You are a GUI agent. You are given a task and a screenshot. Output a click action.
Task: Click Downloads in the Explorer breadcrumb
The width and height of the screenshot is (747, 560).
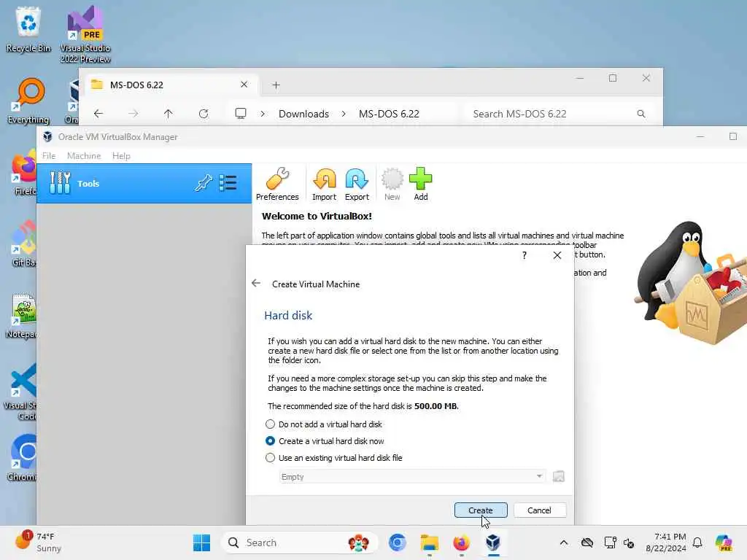(303, 114)
